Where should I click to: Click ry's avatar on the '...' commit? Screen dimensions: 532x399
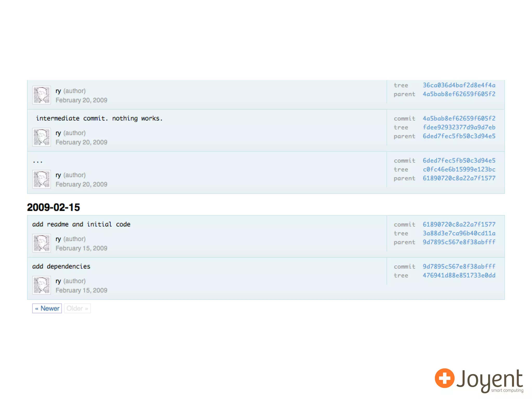tap(41, 179)
